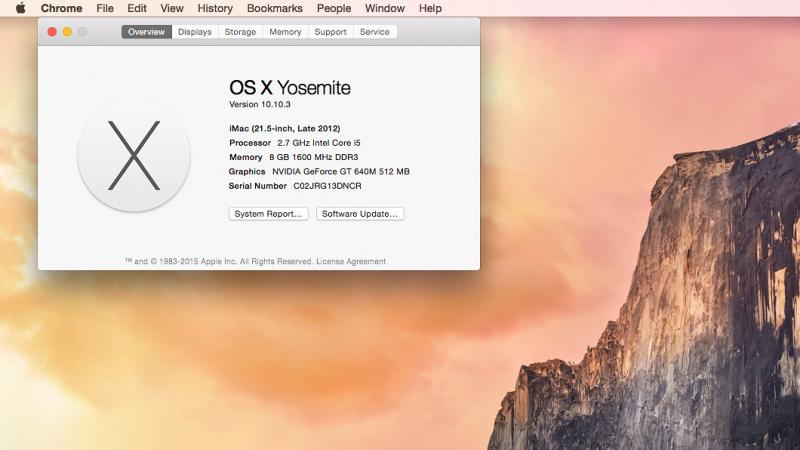
Task: Open the People menu
Action: click(x=334, y=8)
